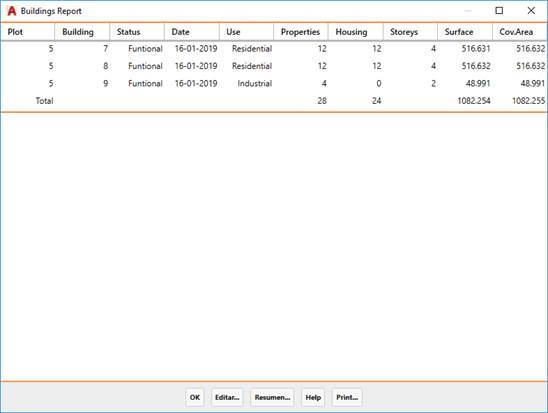Screen dimensions: 548x413
Task: Sort by the Plot column header
Action: [x=28, y=32]
